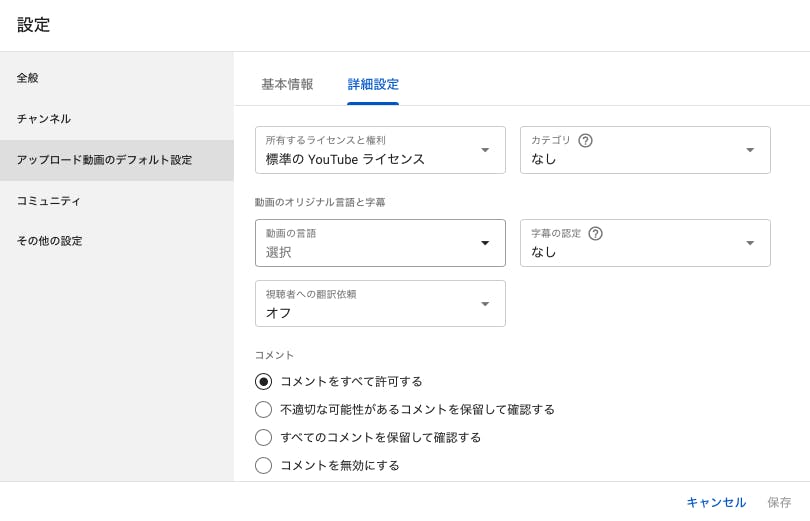Go to チャンネル settings section

(x=44, y=119)
